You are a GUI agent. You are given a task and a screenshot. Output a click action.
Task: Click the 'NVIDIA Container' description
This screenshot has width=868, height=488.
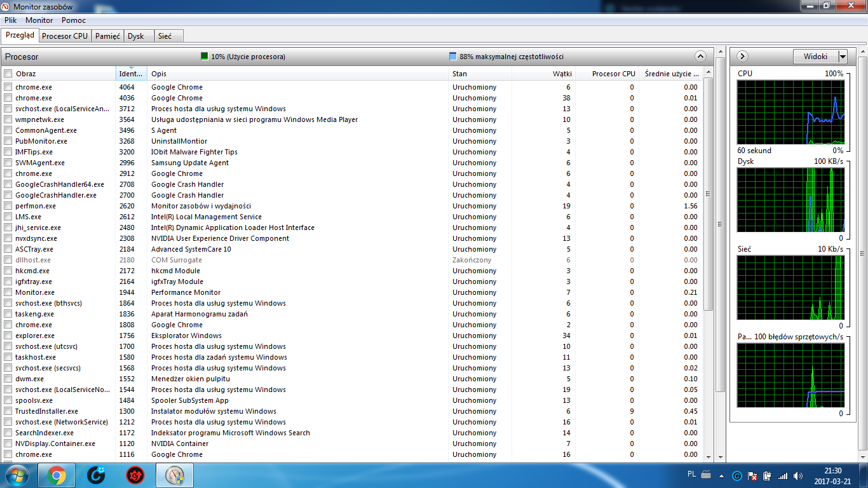coord(180,444)
